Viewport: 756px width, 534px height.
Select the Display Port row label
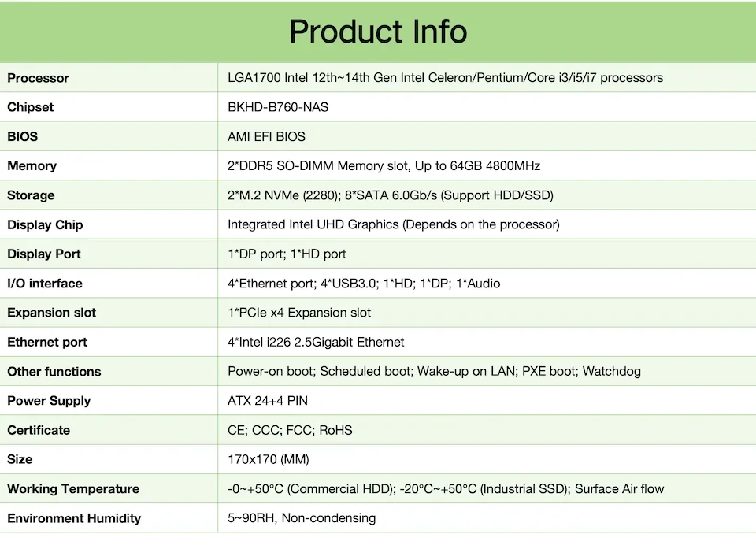coord(44,254)
